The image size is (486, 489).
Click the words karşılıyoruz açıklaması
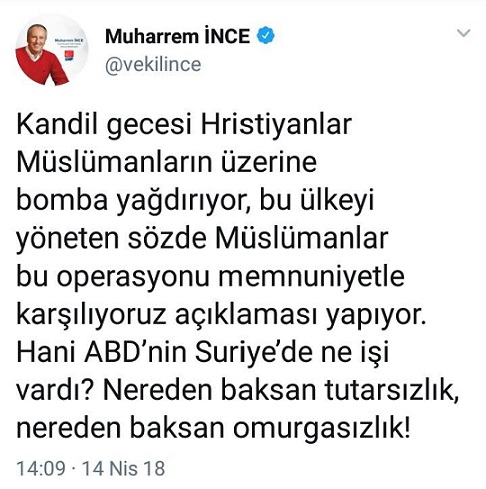[166, 316]
